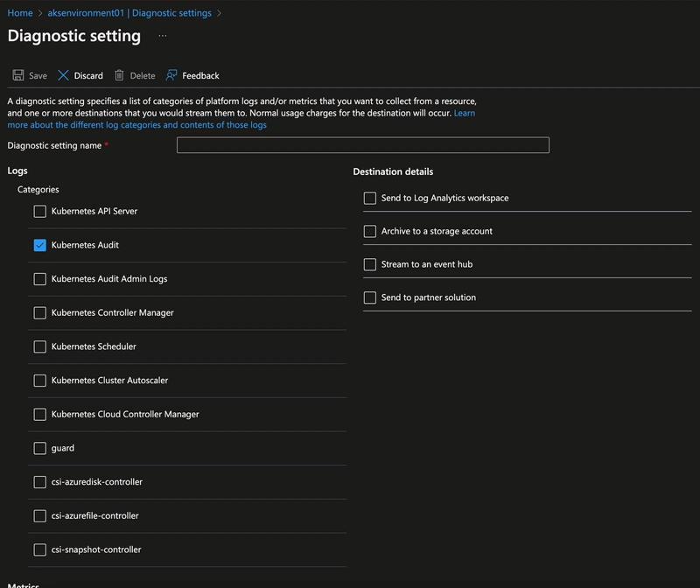Click the Feedback person icon
This screenshot has width=700, height=588.
(x=171, y=75)
